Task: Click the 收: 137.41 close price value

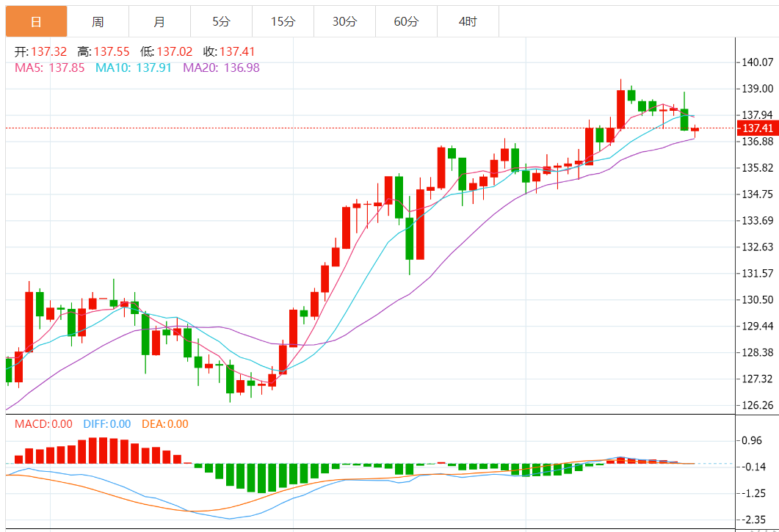Action: 229,51
